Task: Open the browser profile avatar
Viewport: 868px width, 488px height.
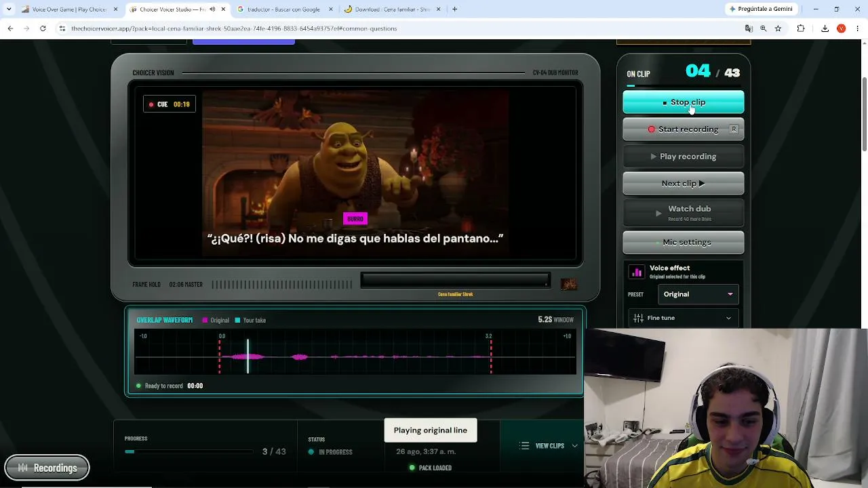Action: click(841, 28)
